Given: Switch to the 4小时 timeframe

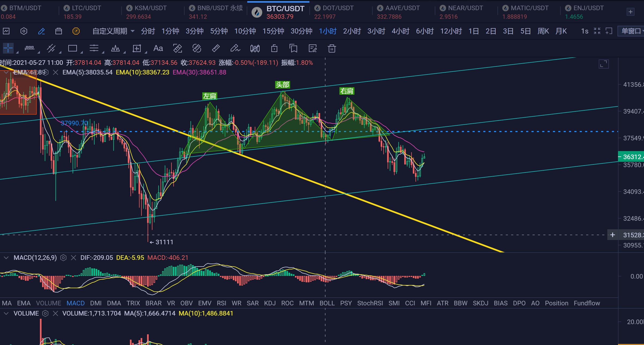Looking at the screenshot, I should [x=400, y=31].
